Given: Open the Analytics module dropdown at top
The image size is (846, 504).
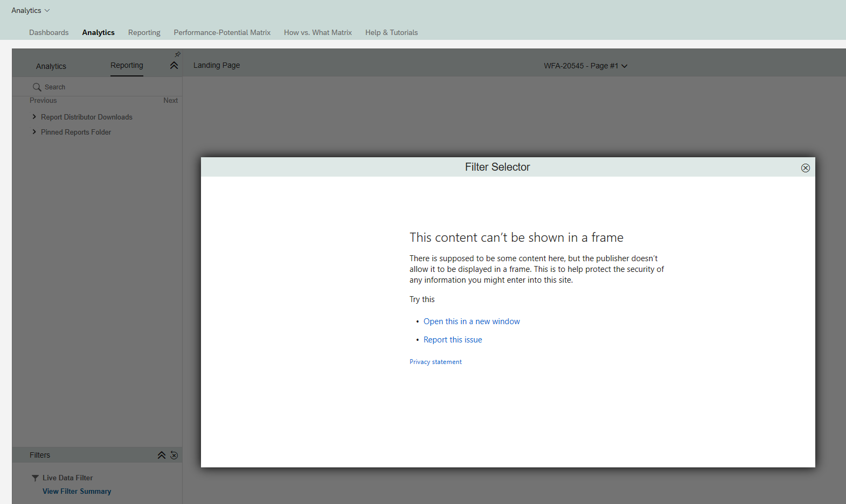Looking at the screenshot, I should tap(31, 10).
